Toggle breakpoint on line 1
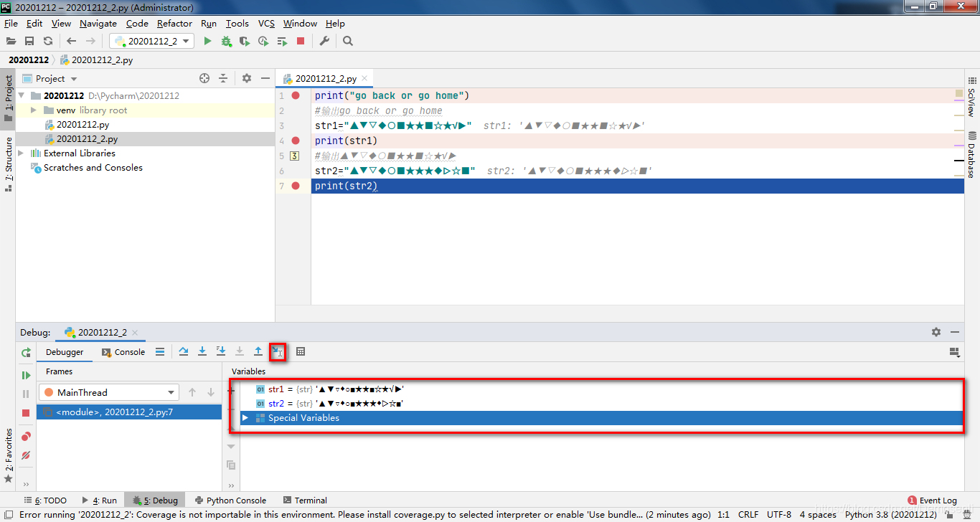The image size is (980, 522). click(x=296, y=95)
